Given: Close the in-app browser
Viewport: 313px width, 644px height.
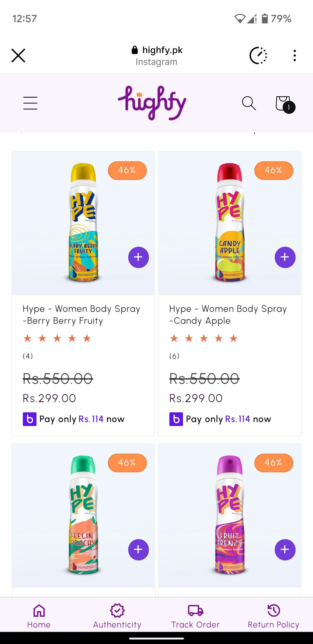Looking at the screenshot, I should point(18,56).
